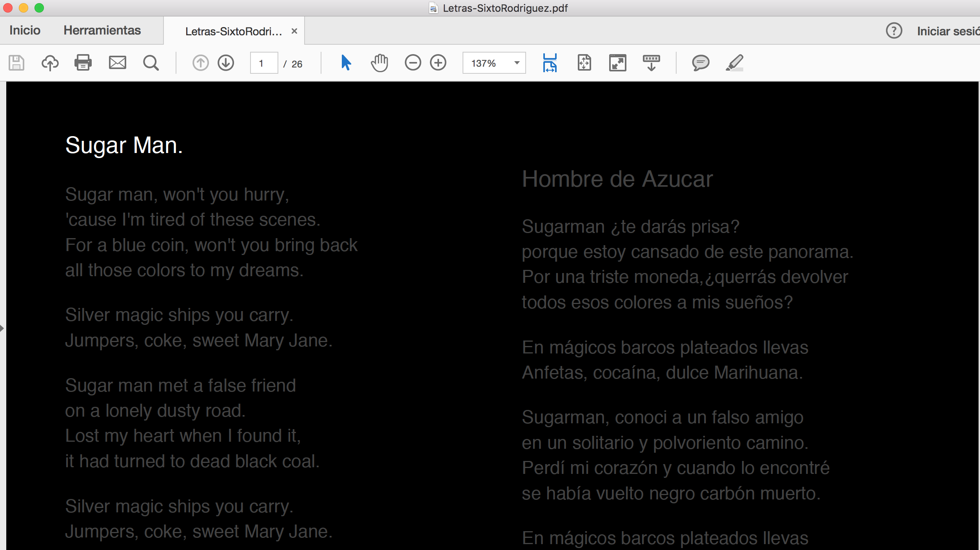Click line 'Anfetas, cocaína, dulce Marihuana.'

[662, 373]
